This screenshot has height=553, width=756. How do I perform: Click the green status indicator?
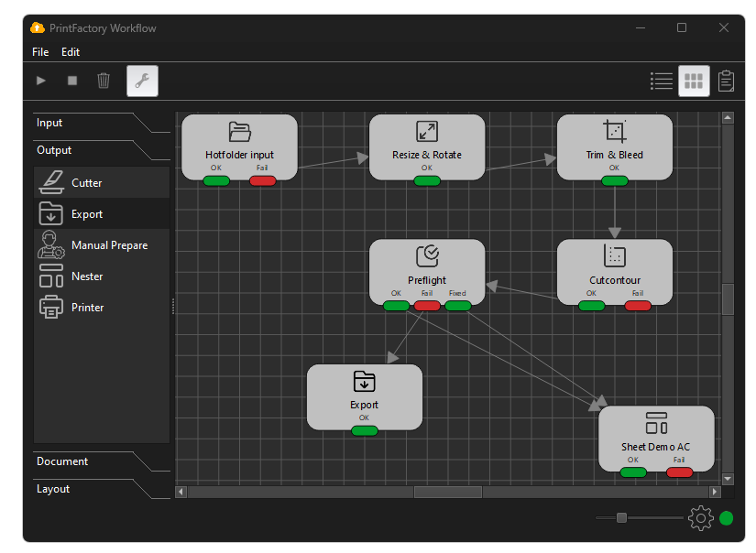726,518
